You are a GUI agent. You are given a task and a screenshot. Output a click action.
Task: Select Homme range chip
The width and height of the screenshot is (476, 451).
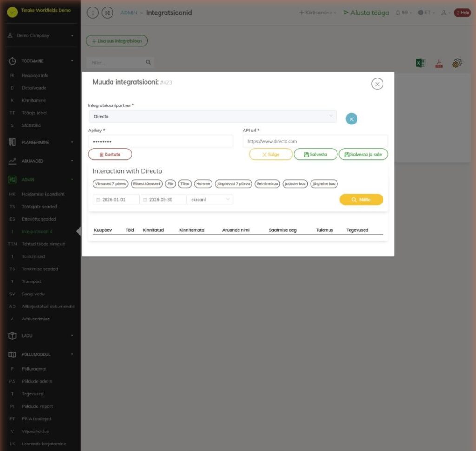click(x=203, y=184)
